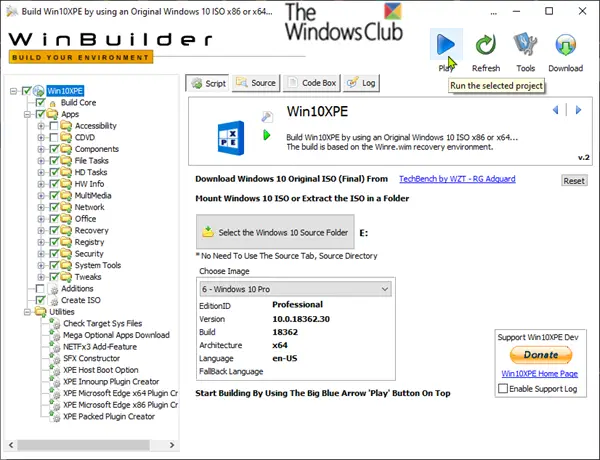This screenshot has height=460, width=600.
Task: Click the Donate button
Action: click(x=541, y=355)
